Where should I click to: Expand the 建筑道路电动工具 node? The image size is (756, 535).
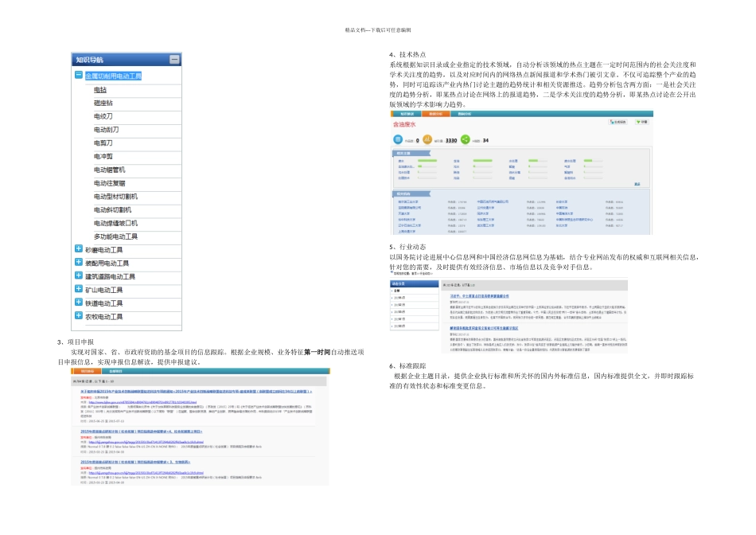tap(79, 275)
